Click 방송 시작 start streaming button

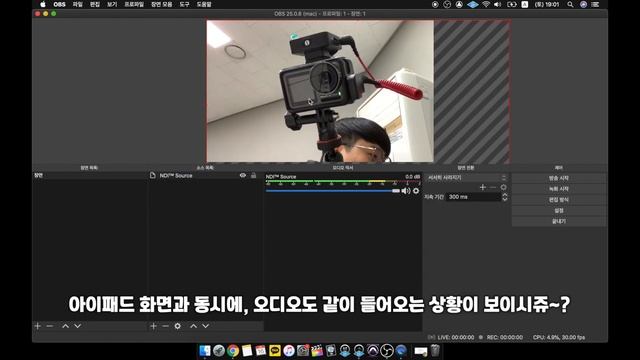pos(559,178)
